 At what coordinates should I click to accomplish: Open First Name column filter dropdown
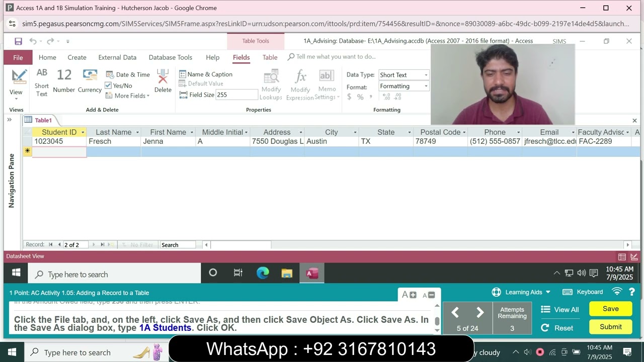[192, 132]
